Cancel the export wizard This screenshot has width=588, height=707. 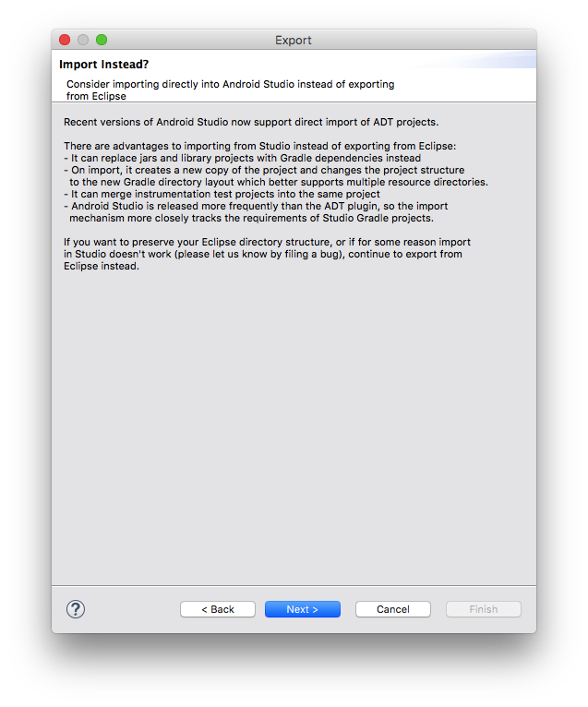(392, 609)
